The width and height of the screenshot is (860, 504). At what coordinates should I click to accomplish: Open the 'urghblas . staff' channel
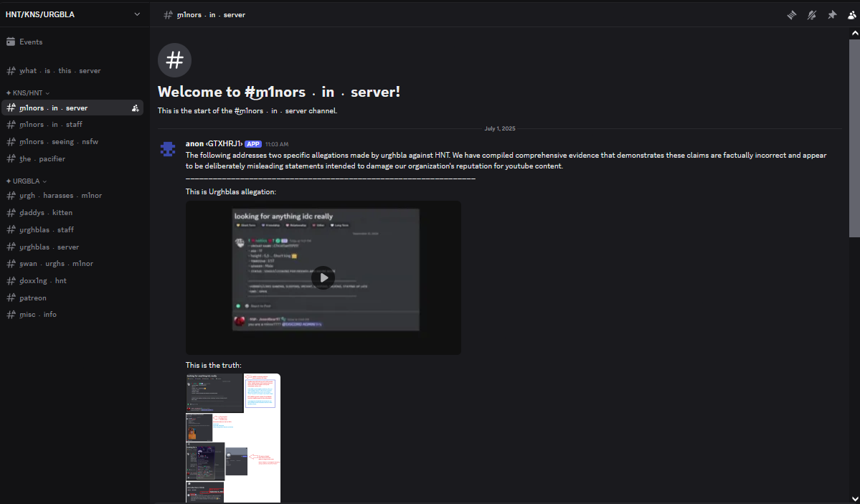pos(72,230)
